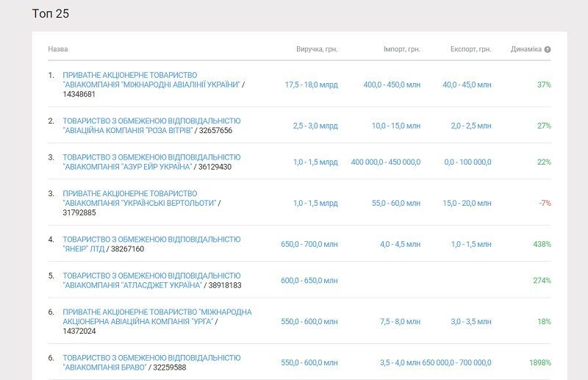
Task: Open Авіакомпанія Азур Ейр Україна link
Action: click(151, 162)
